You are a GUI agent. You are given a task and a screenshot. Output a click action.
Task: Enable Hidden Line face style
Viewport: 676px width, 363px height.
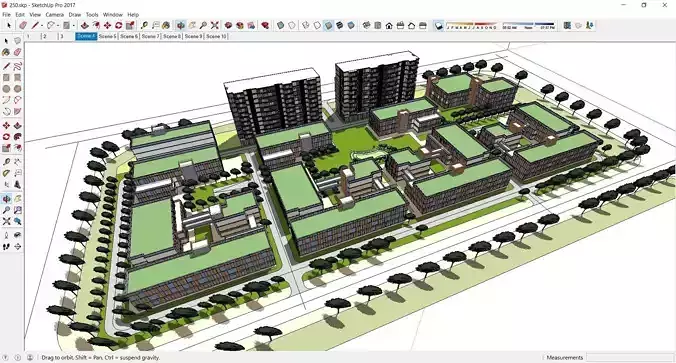[317, 25]
